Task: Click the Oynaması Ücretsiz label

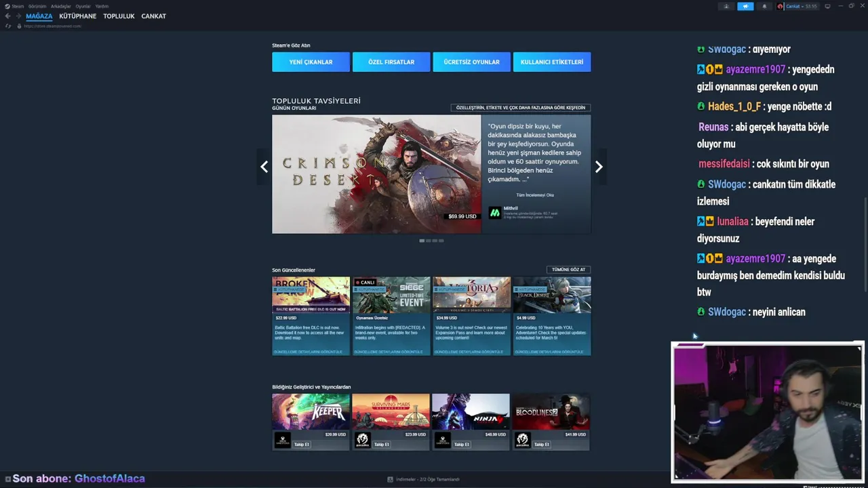Action: 372,318
